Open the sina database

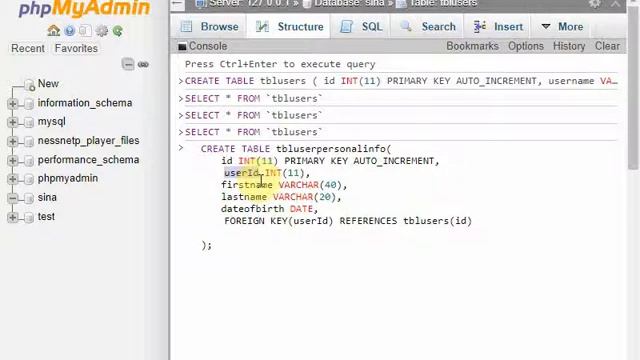47,198
